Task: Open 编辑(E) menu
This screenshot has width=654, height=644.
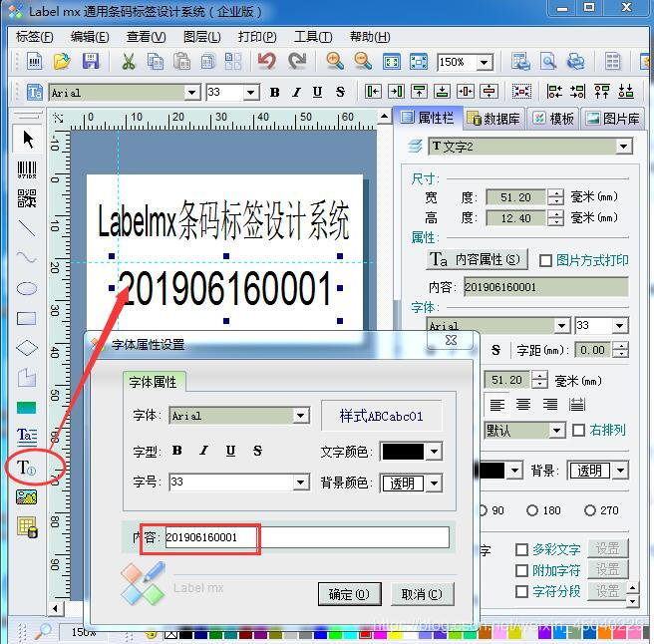Action: click(x=90, y=37)
